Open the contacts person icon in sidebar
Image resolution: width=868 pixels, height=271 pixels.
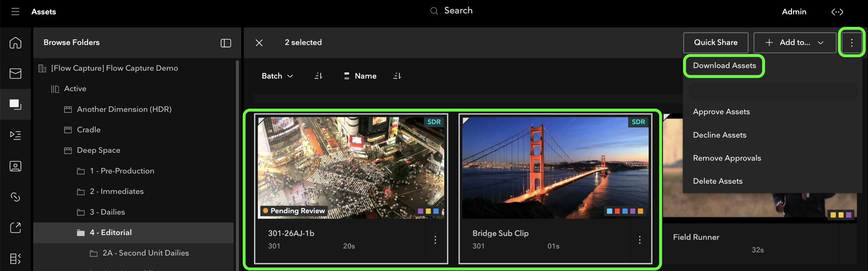click(x=15, y=166)
